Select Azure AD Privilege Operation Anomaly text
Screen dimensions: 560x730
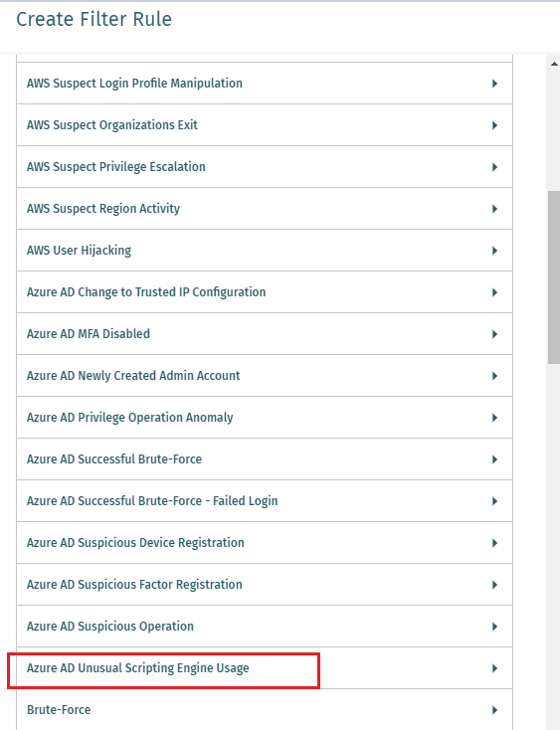coord(130,418)
